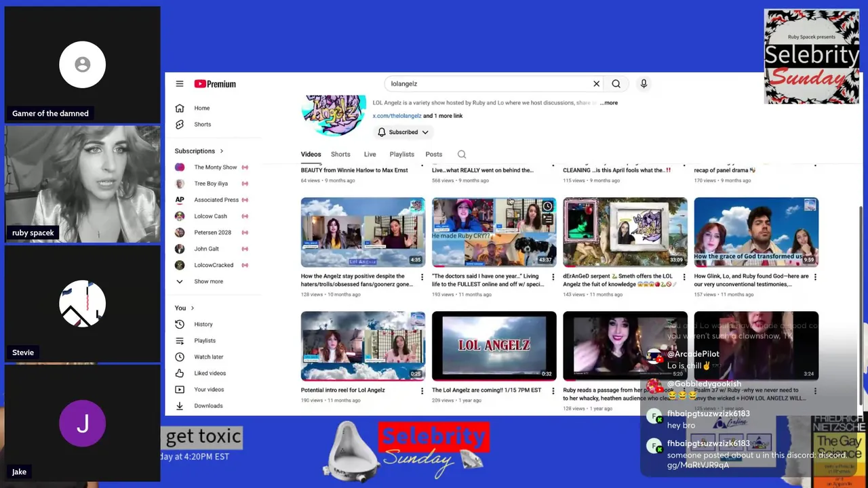Open Tree Boy iliya subscription
Screen dimensions: 868x488
click(211, 184)
